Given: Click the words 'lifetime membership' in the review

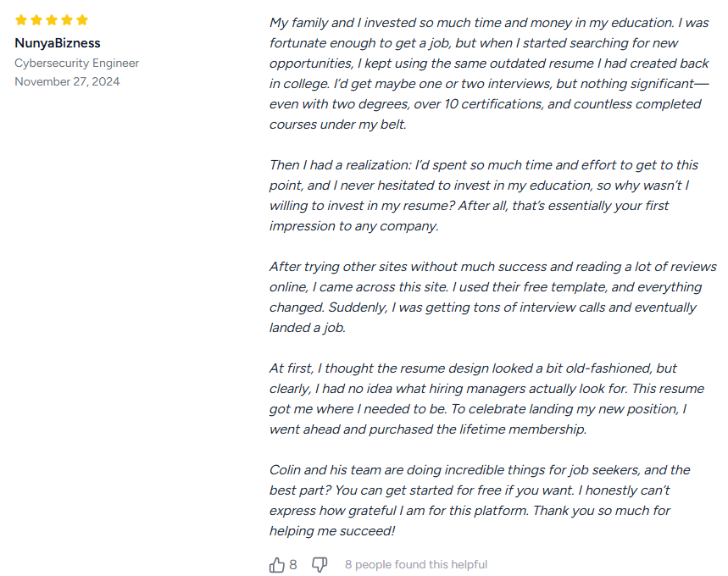Looking at the screenshot, I should [522, 429].
